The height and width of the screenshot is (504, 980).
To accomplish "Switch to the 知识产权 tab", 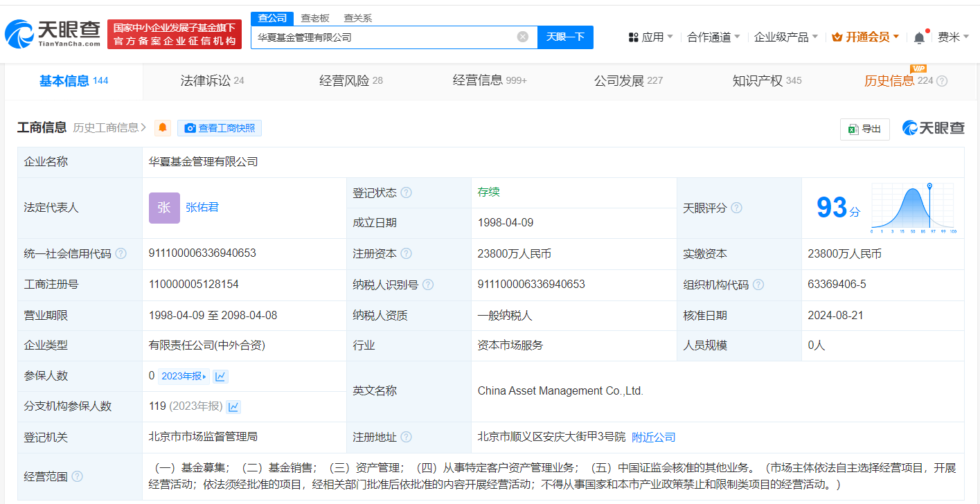I will point(766,81).
